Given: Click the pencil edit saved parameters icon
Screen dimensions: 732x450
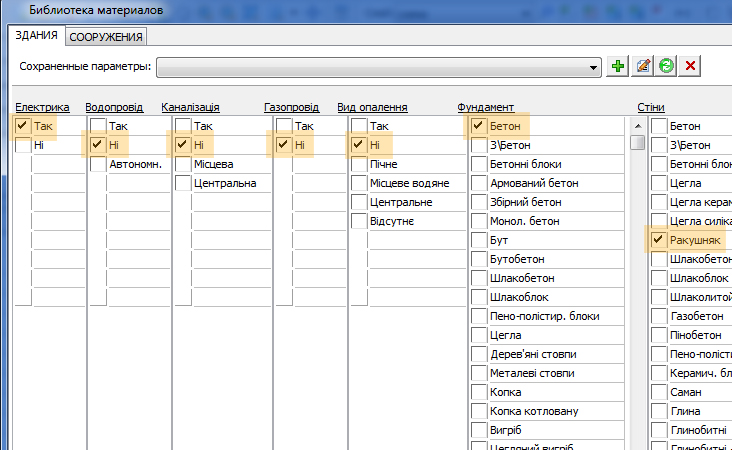Looking at the screenshot, I should coord(643,66).
